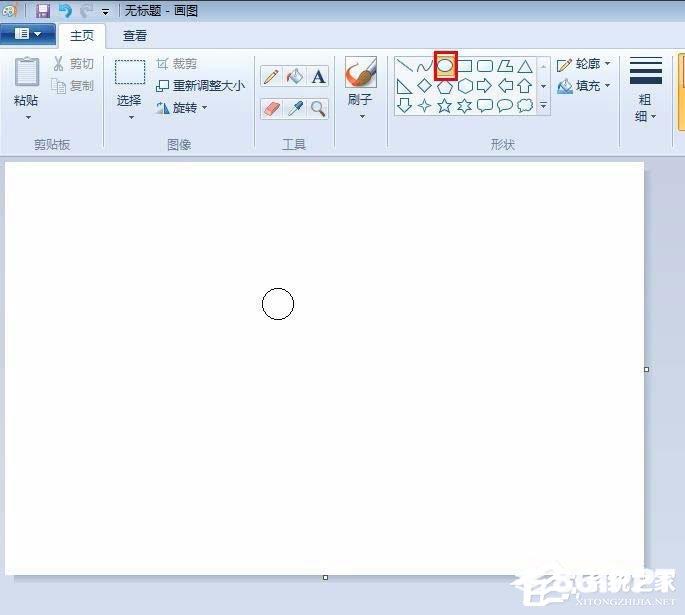Click 重新调整大小 Resize button

pyautogui.click(x=201, y=86)
